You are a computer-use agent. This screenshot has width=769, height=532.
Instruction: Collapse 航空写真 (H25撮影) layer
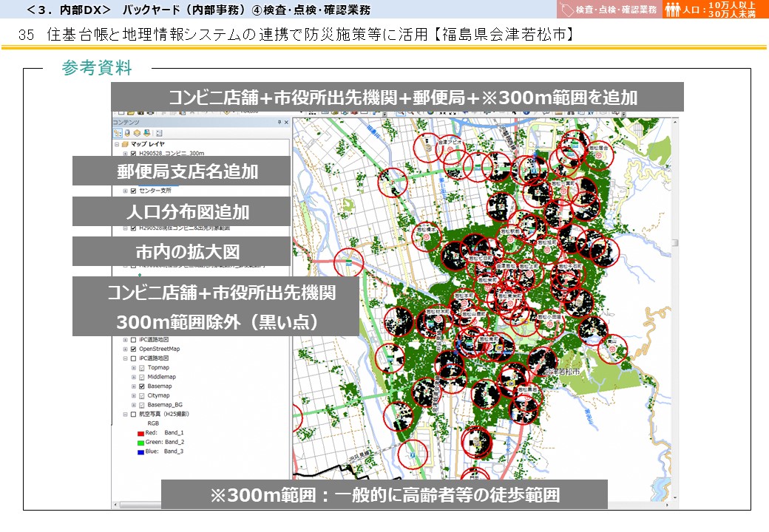pyautogui.click(x=125, y=414)
